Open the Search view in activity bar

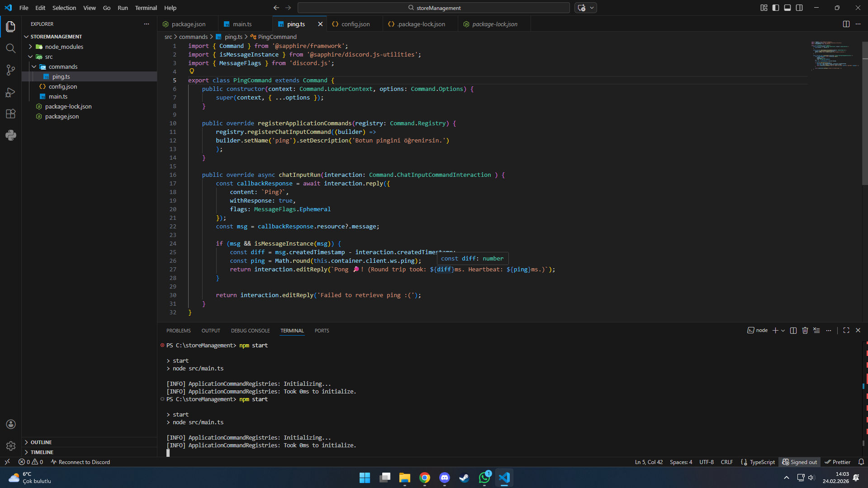[x=11, y=48]
